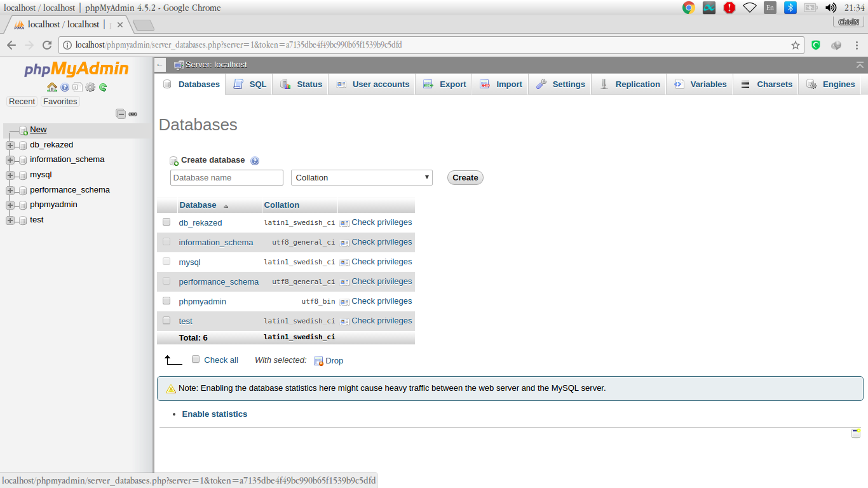Click privileges icon for performance_schema row
Image resolution: width=868 pixels, height=488 pixels.
coord(344,282)
